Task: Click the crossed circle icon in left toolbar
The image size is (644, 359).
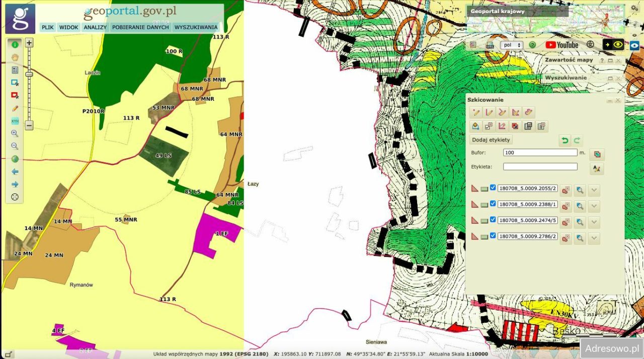Action: click(x=15, y=197)
